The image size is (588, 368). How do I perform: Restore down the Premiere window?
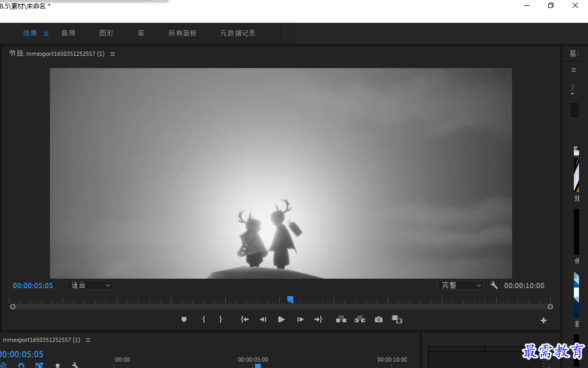point(551,6)
